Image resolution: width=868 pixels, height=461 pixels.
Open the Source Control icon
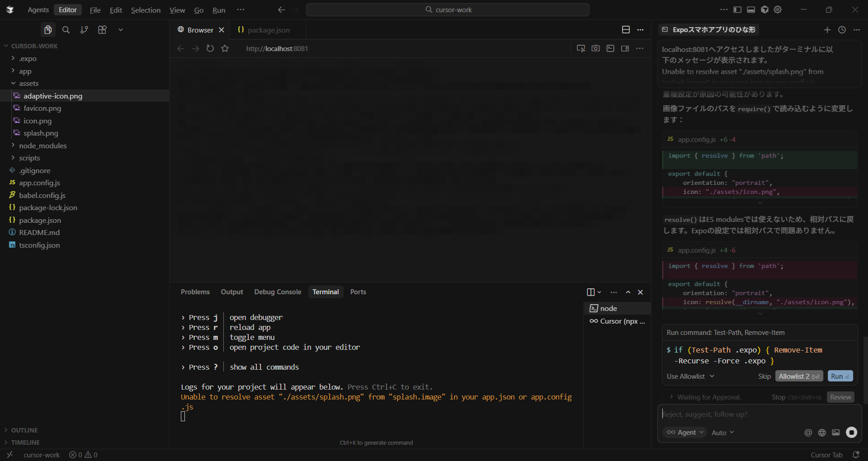84,30
